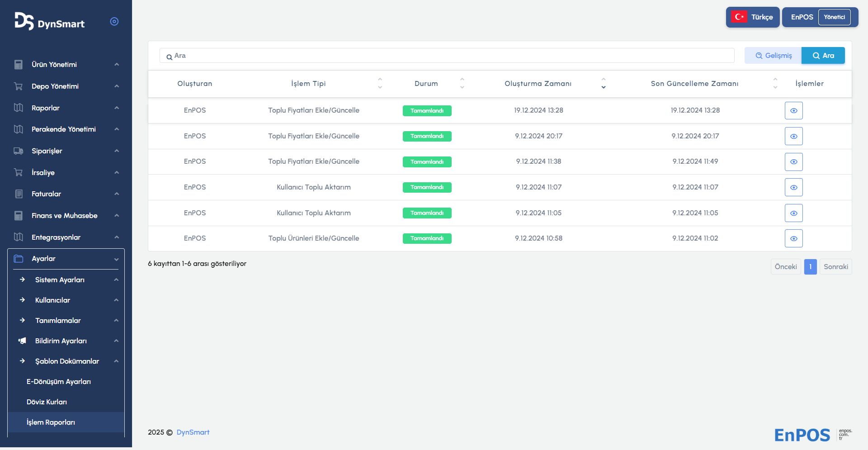Collapse the Ayarlar section chevron
868x450 pixels.
(x=117, y=259)
